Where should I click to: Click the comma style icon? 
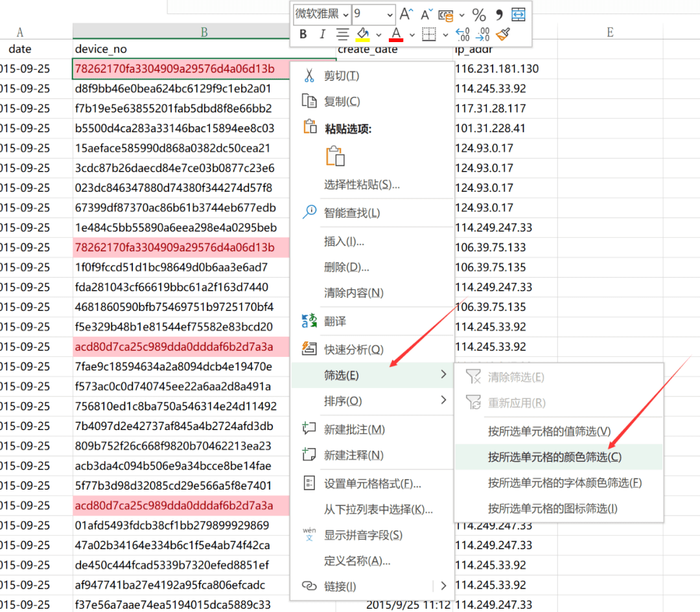498,14
